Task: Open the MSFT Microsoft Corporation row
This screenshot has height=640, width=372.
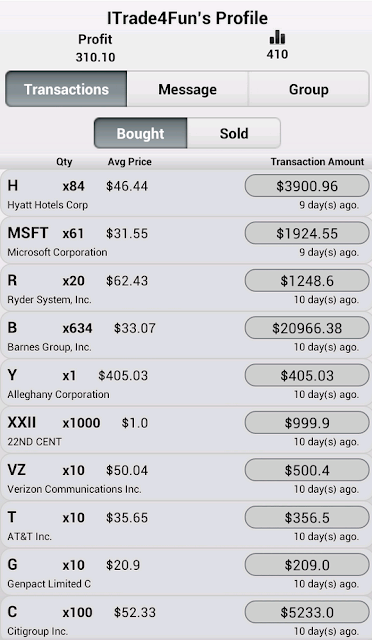Action: 186,240
